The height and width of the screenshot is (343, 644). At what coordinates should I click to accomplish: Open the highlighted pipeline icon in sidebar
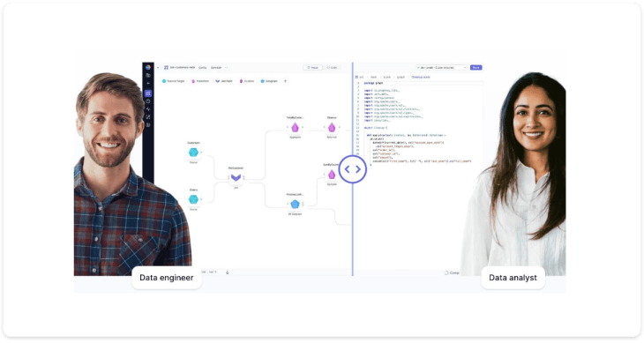148,93
